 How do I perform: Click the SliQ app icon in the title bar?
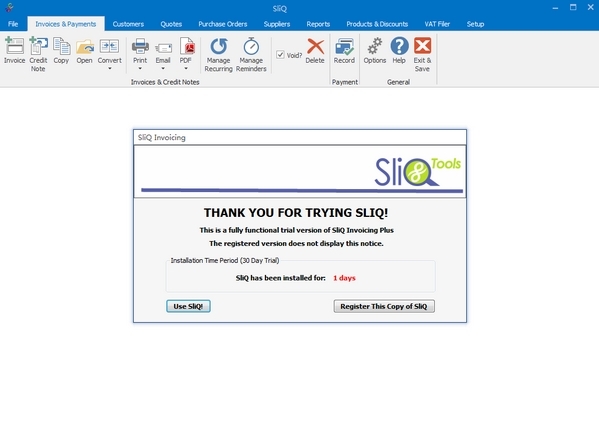tap(9, 7)
